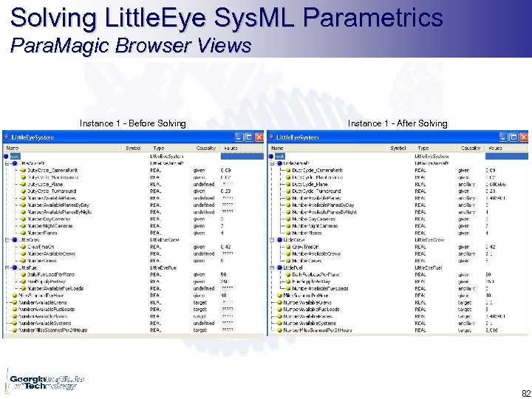Collapse LittleFuel node in After Solving window
This screenshot has width=532, height=399.
click(x=272, y=267)
